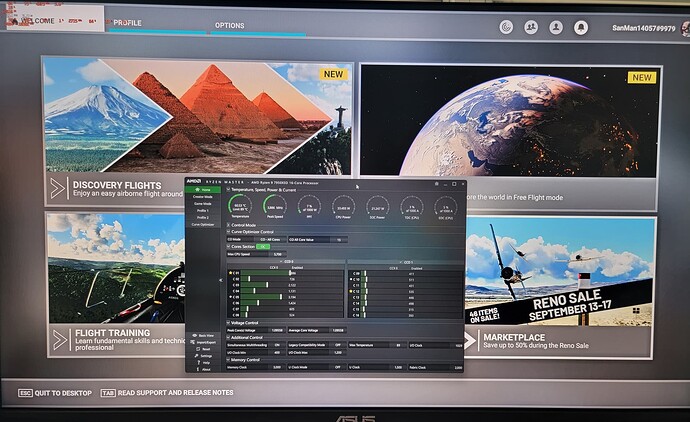Click the EDC (CPU) gauge dial
The width and height of the screenshot is (690, 422).
pyautogui.click(x=446, y=207)
